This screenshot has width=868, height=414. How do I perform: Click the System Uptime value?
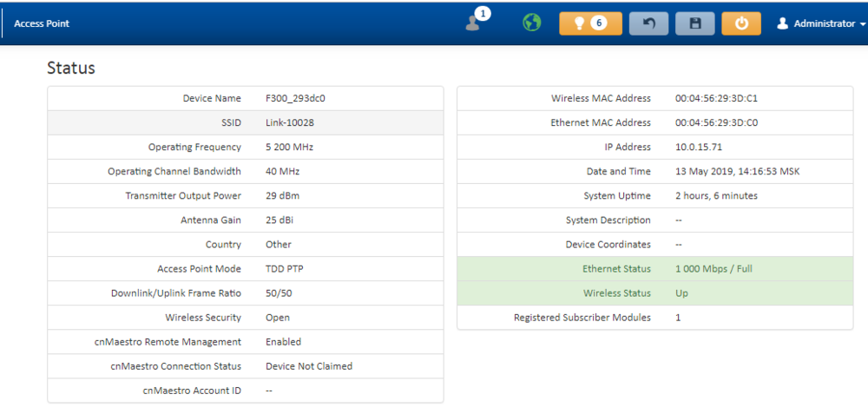click(716, 196)
